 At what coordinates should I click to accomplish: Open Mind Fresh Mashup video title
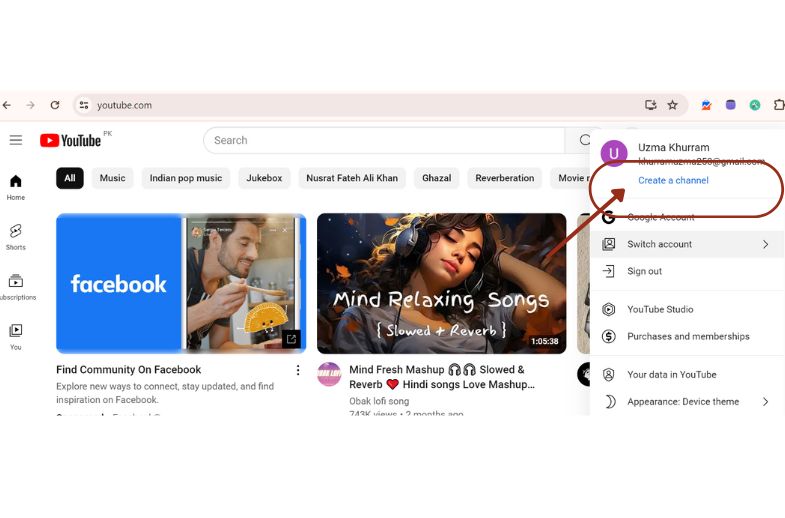click(442, 377)
